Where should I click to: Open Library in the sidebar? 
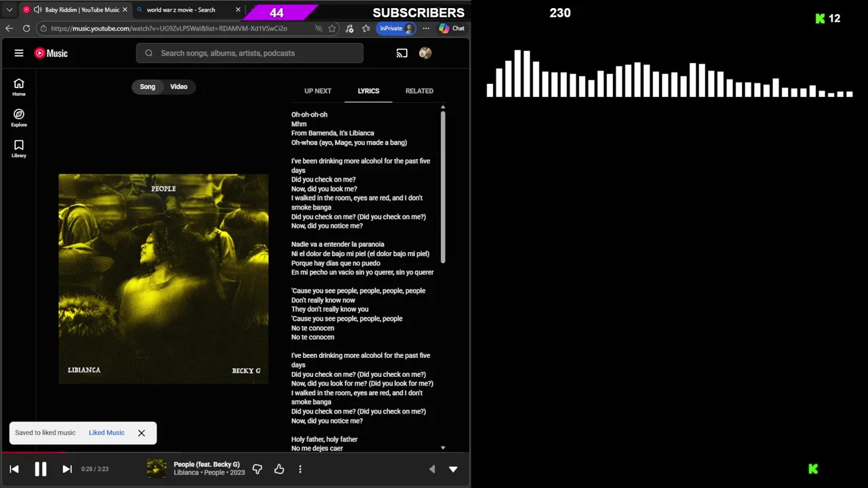click(19, 148)
